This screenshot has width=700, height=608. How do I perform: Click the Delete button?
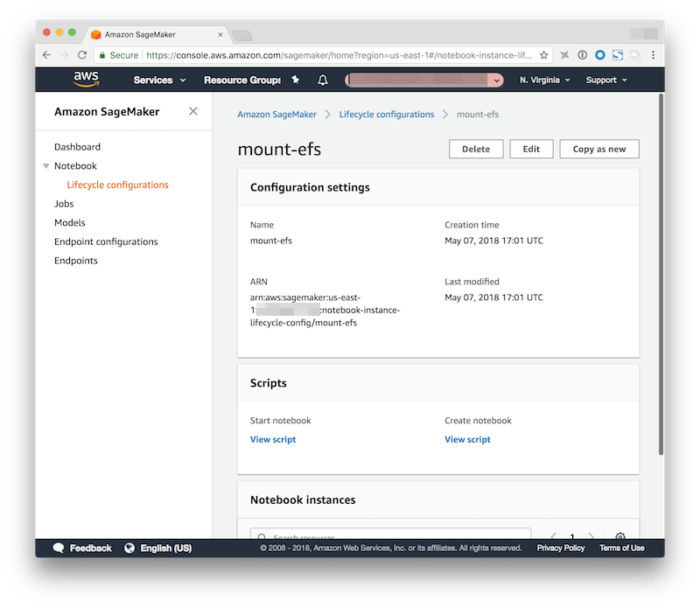476,149
